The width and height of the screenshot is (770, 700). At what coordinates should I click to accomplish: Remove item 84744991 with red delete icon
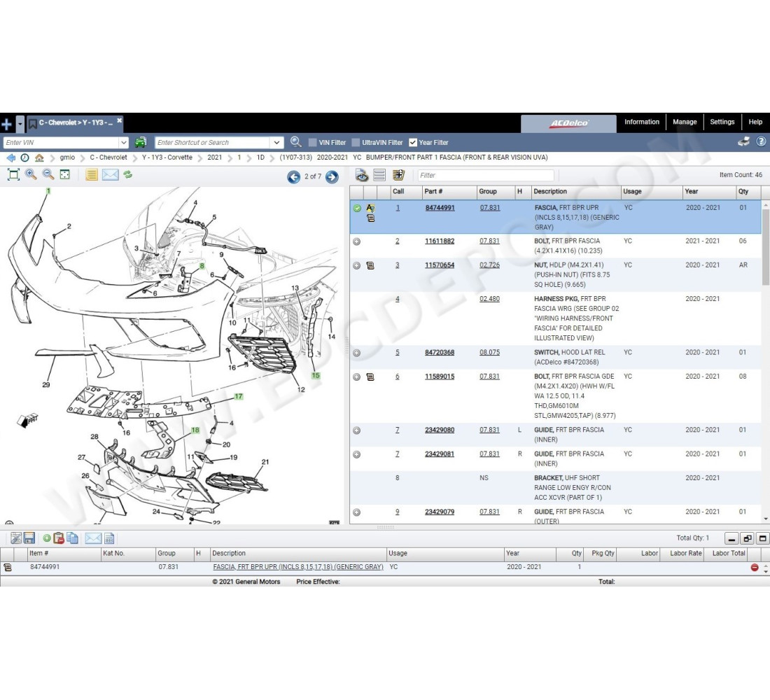[755, 568]
